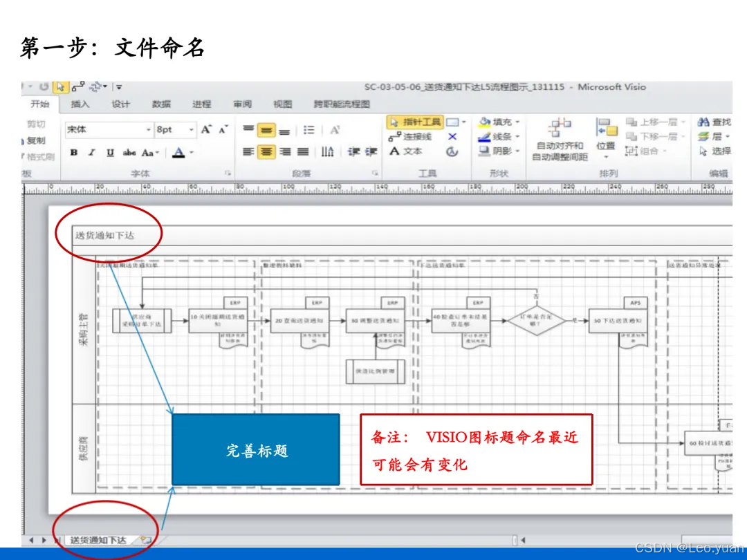Image resolution: width=747 pixels, height=560 pixels.
Task: Toggle right text alignment
Action: 285,152
